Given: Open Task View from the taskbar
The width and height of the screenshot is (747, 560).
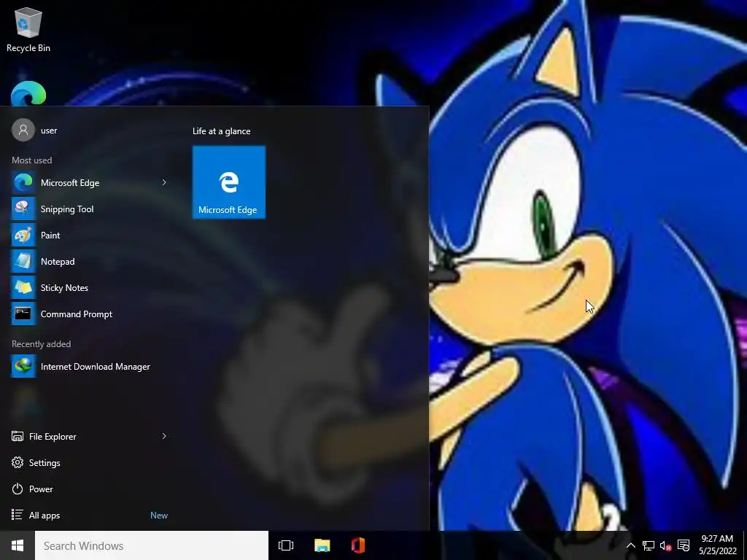Looking at the screenshot, I should (x=286, y=545).
